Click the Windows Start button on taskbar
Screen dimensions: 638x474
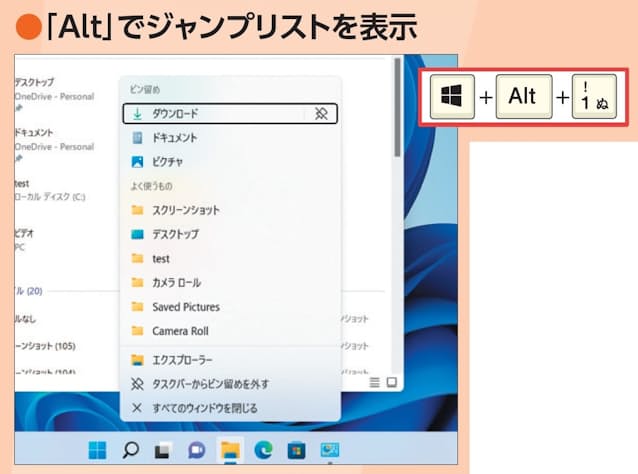tap(97, 449)
